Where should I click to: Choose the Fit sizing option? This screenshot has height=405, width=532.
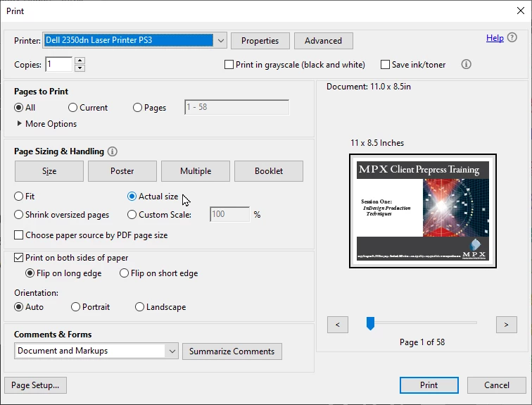click(x=19, y=197)
